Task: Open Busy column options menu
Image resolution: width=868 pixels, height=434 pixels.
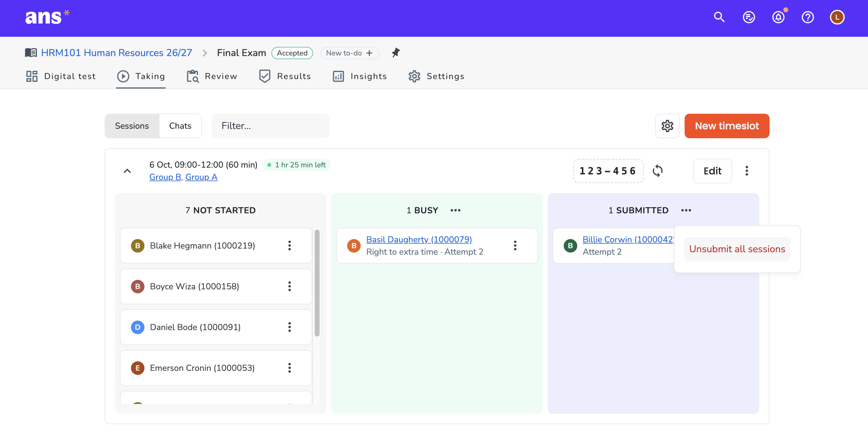Action: coord(455,210)
